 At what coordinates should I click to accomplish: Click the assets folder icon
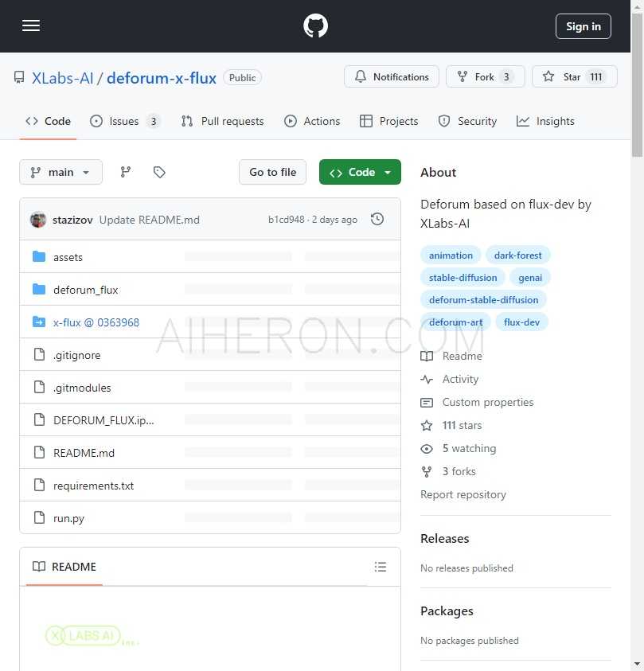tap(39, 257)
